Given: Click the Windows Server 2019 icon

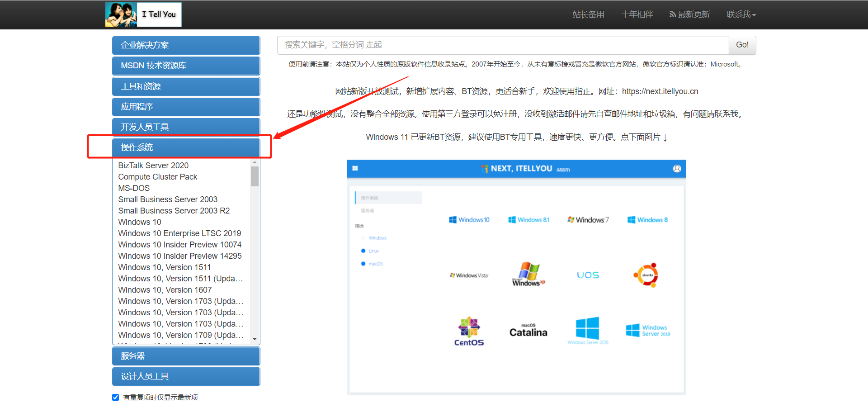Looking at the screenshot, I should [647, 330].
